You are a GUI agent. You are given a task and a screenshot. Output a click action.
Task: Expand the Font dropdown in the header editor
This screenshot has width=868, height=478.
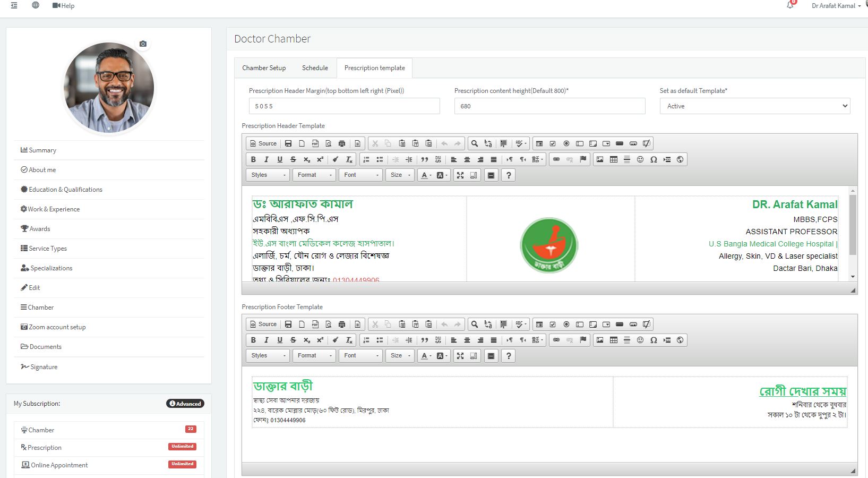click(361, 175)
